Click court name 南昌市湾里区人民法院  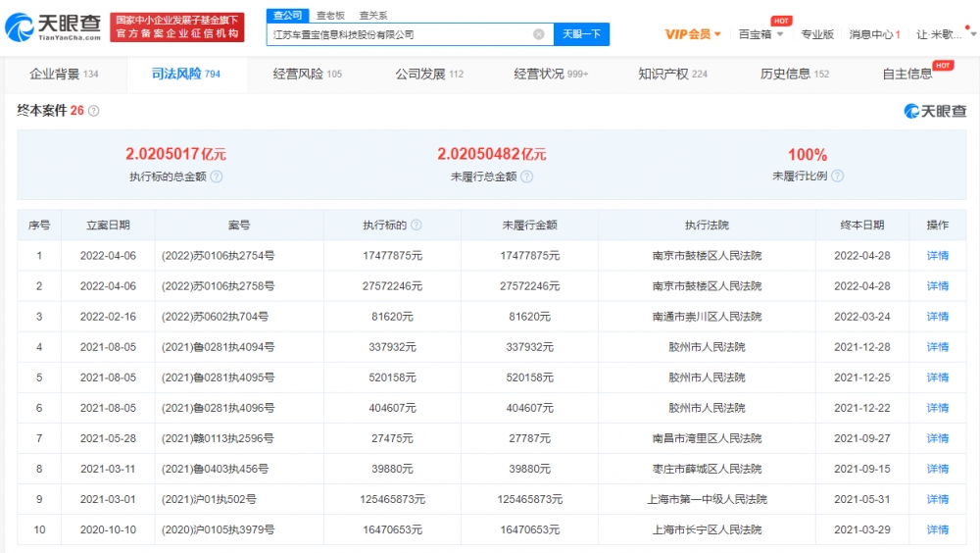click(707, 438)
